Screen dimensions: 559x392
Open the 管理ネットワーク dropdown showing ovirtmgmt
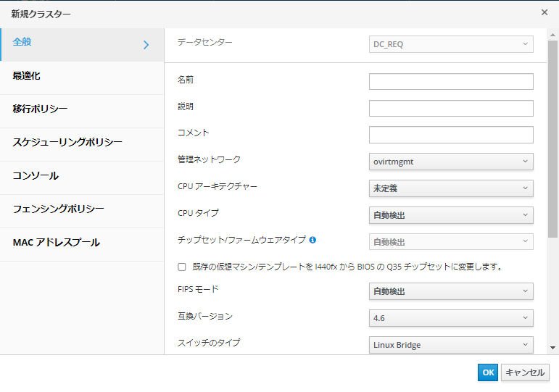[451, 162]
